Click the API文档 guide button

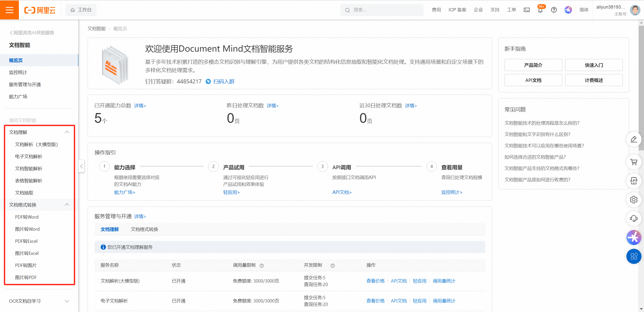533,80
